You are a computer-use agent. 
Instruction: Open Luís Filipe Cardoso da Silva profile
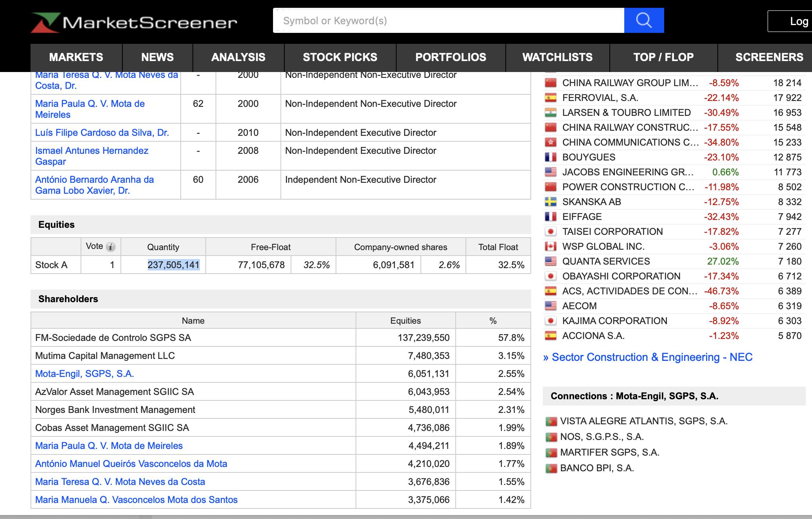(102, 133)
